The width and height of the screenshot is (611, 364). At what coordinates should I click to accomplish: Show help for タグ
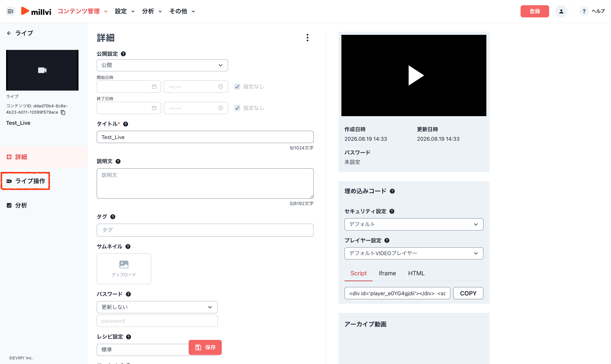[x=113, y=217]
